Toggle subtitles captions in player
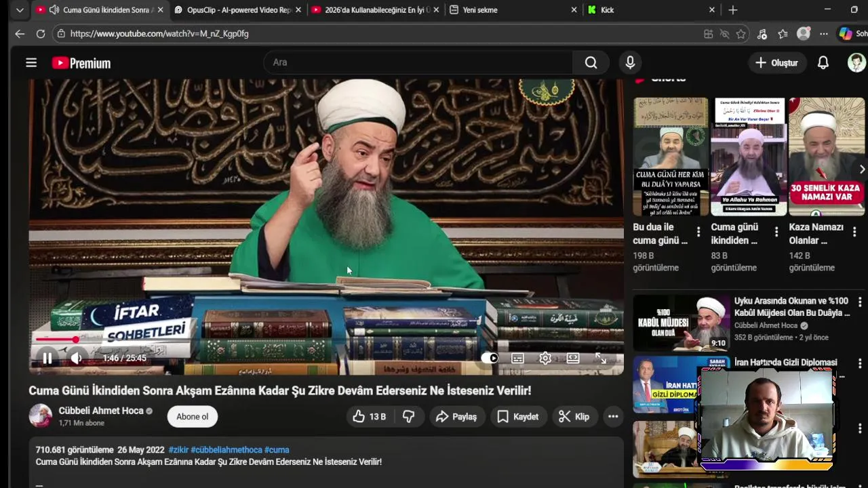 click(x=517, y=358)
